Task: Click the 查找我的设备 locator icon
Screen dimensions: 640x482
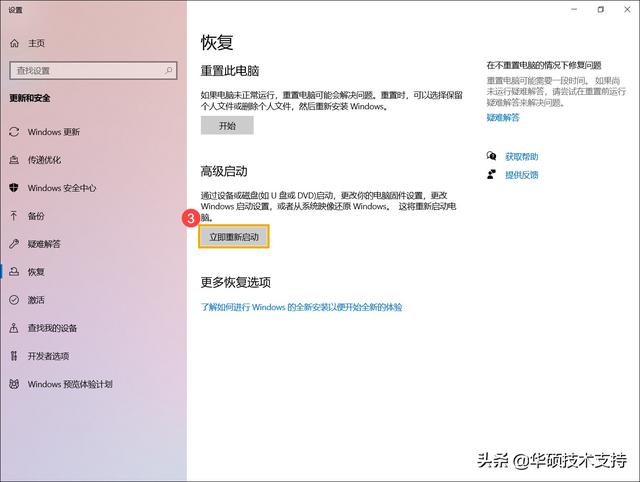Action: 14,328
